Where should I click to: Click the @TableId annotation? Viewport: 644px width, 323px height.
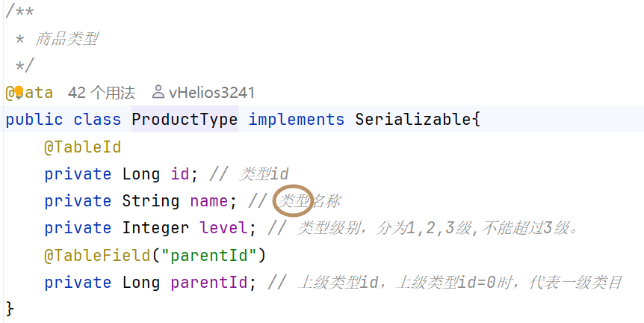click(x=82, y=147)
